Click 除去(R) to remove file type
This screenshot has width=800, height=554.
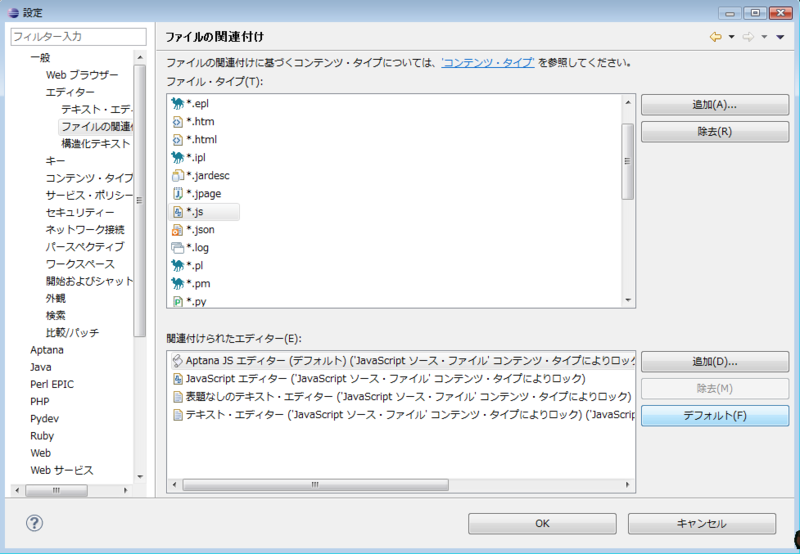715,132
